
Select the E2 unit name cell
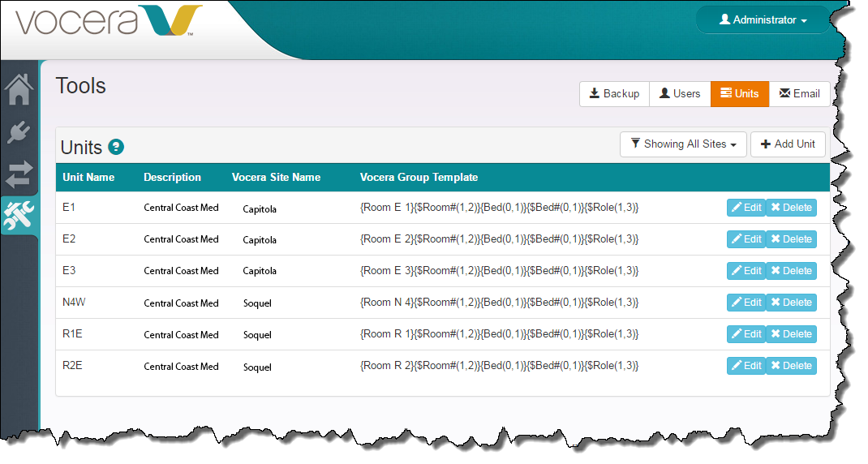tap(69, 238)
